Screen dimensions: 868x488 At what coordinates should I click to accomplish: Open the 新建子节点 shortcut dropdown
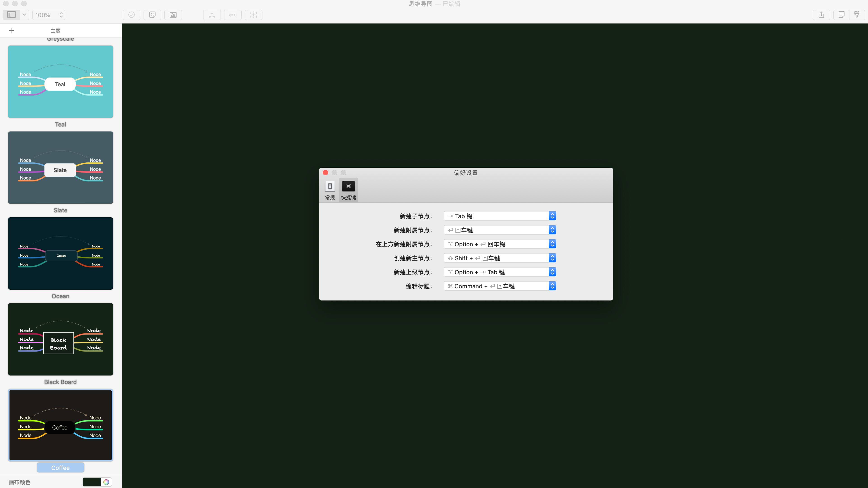[500, 216]
